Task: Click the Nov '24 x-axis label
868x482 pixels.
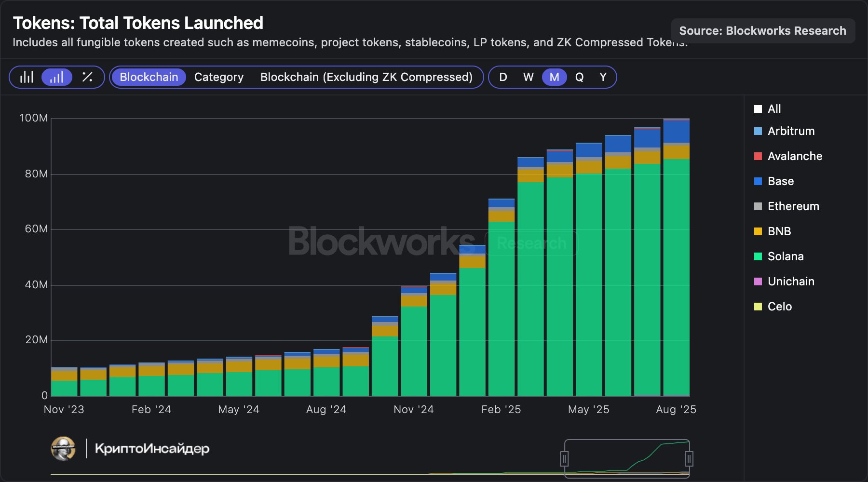Action: 414,410
